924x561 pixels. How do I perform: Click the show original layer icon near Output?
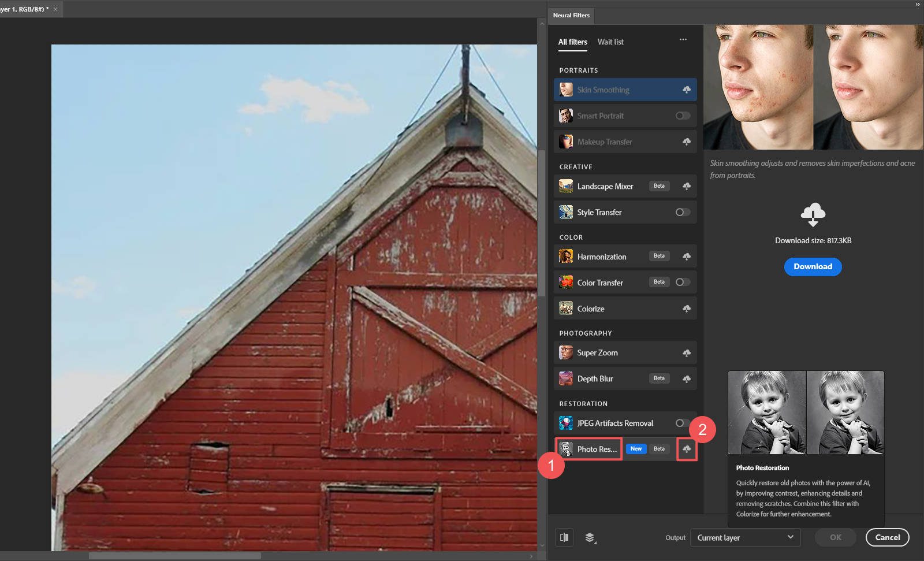click(x=590, y=537)
